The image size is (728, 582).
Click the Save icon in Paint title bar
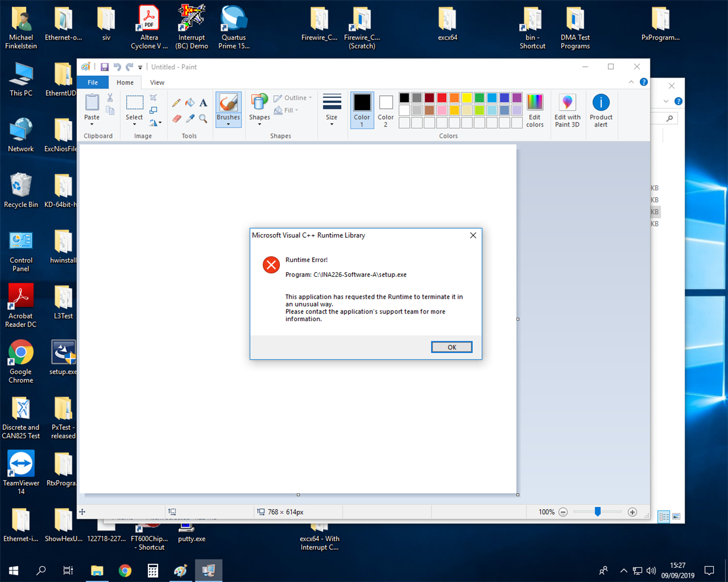pyautogui.click(x=104, y=67)
